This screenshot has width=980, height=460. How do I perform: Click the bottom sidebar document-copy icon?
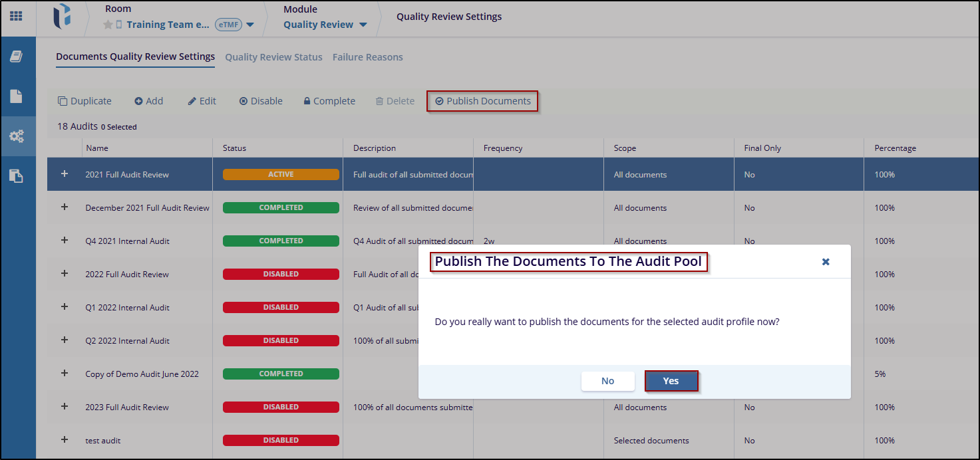click(16, 176)
